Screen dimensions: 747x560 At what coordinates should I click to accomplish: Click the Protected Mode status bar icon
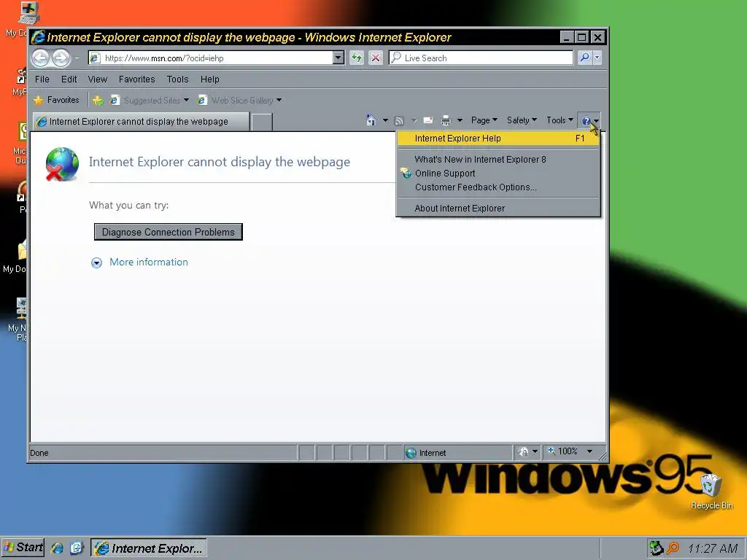coord(523,452)
